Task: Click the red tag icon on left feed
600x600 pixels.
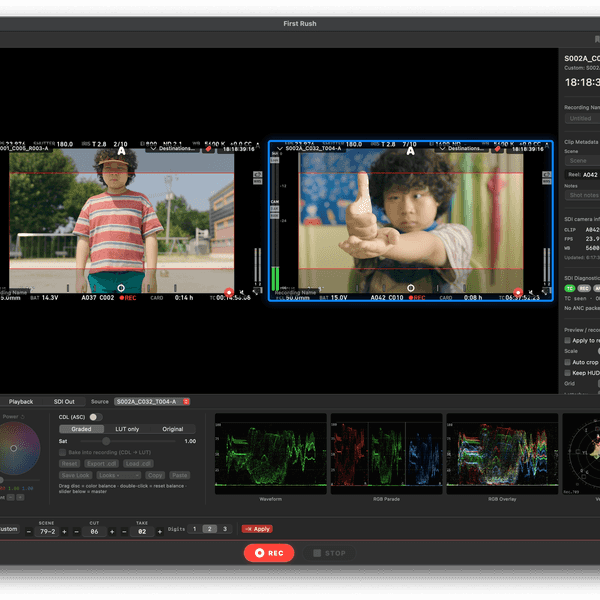Action: coord(209,149)
